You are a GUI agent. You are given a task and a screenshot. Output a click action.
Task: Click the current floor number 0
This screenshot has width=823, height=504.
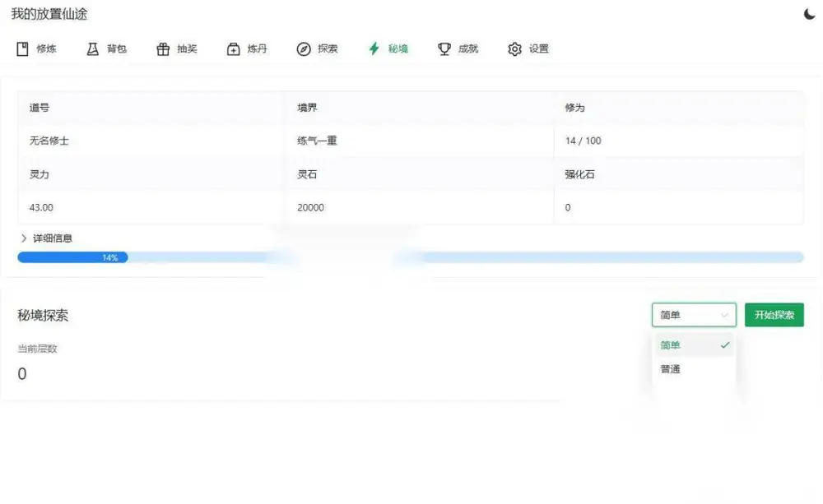tap(22, 374)
